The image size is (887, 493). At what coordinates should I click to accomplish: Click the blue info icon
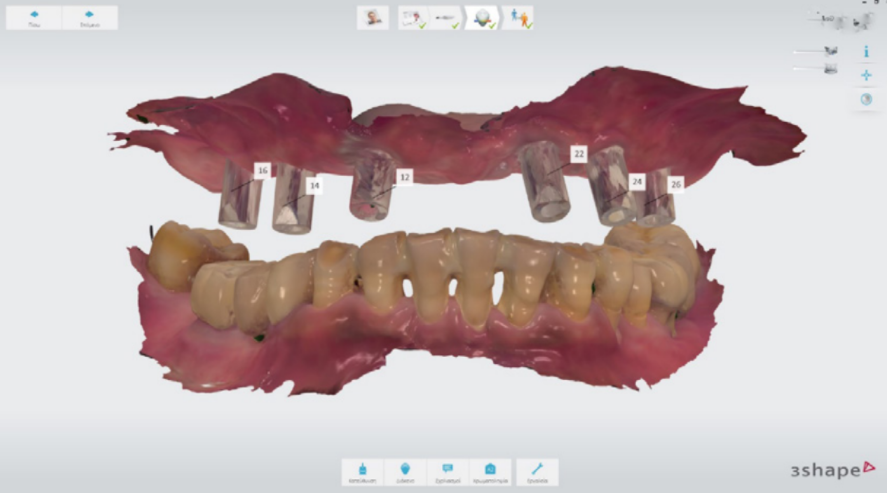866,50
